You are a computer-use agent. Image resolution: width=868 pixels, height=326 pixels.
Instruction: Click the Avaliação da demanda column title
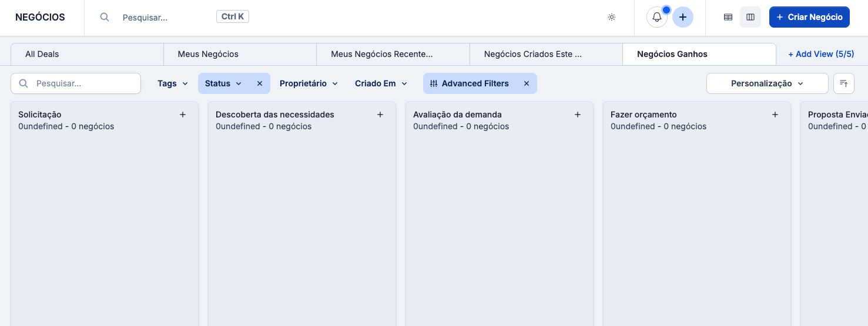pos(457,115)
